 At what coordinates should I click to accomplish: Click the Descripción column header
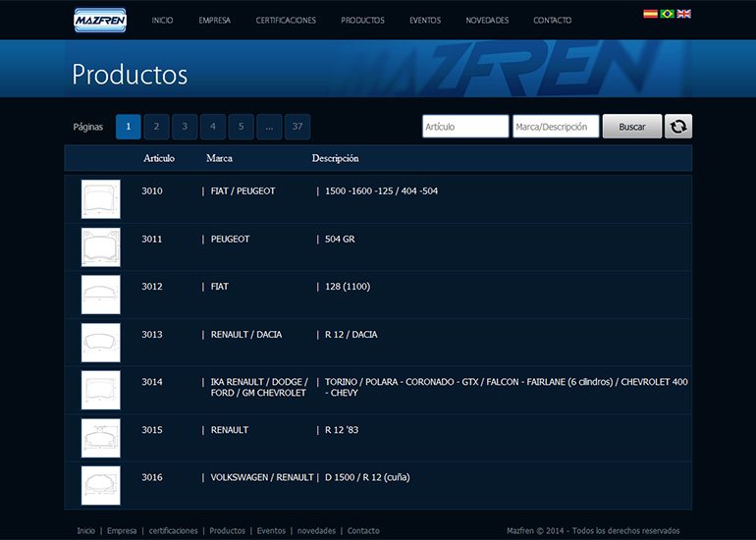[335, 158]
